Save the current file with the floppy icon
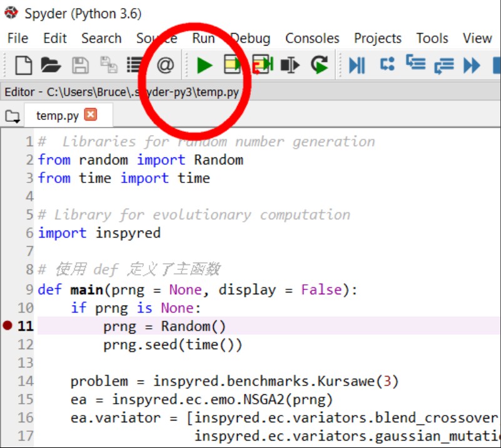 80,66
